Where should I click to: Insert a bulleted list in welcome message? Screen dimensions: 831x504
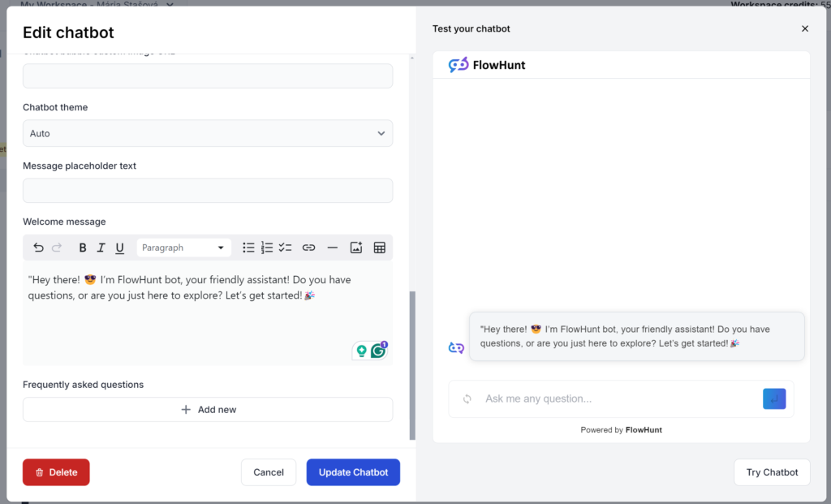[x=248, y=248]
